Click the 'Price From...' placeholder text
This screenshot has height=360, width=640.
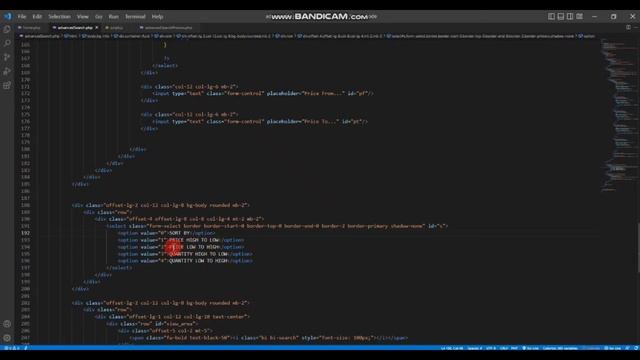324,93
